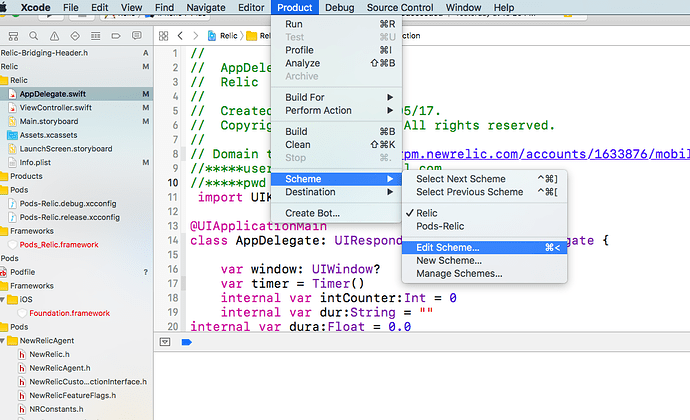Click Create Bot… menu item

pos(336,213)
